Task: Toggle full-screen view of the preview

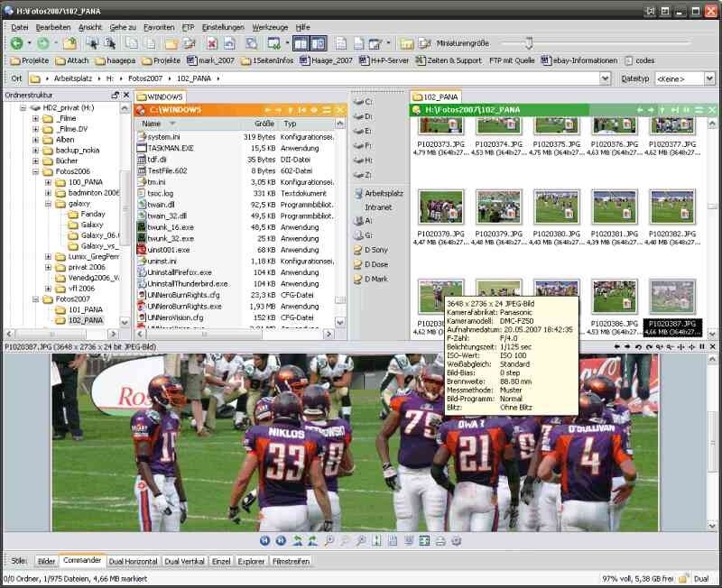Action: pos(426,542)
